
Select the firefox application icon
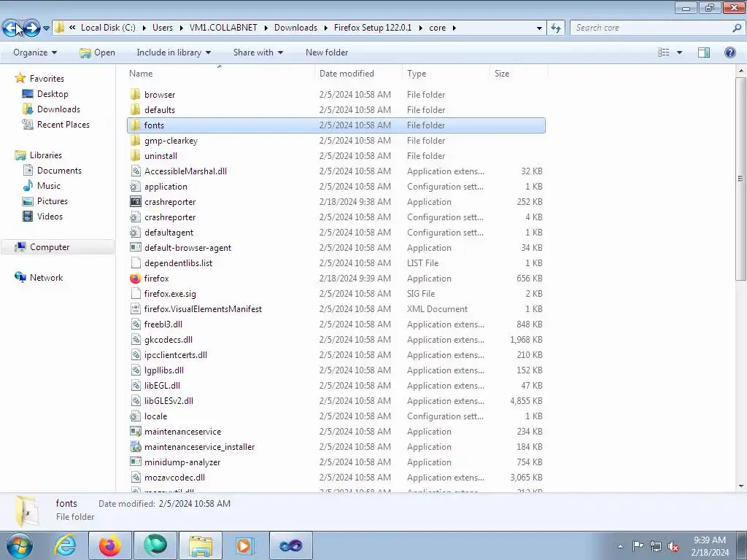135,278
